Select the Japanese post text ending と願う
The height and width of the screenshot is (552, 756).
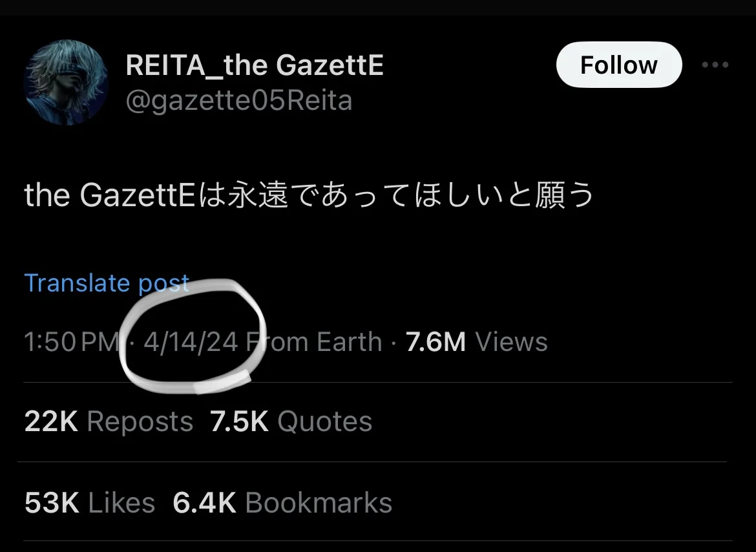tap(309, 195)
